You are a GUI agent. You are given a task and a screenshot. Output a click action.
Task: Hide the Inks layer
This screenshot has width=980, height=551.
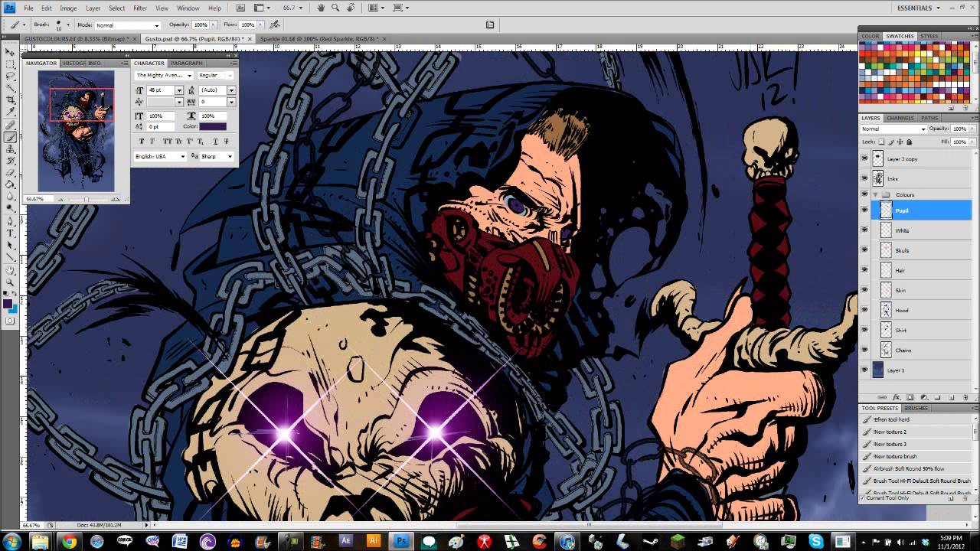(865, 178)
